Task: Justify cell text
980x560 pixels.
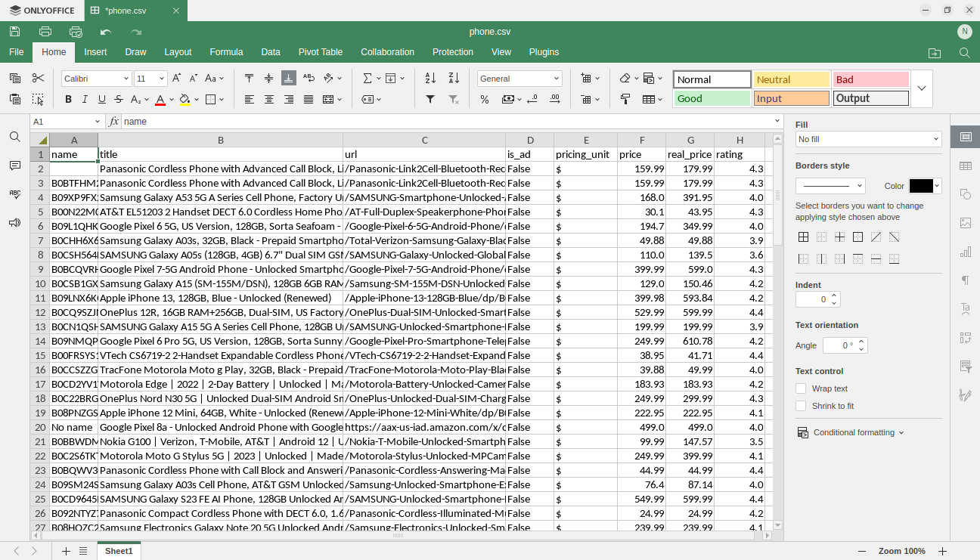Action: click(x=308, y=99)
